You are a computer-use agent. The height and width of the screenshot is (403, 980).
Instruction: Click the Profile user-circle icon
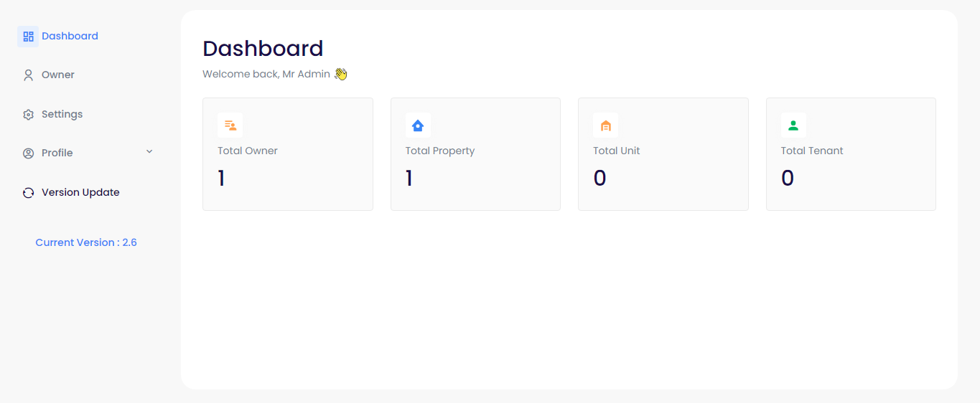(x=29, y=153)
